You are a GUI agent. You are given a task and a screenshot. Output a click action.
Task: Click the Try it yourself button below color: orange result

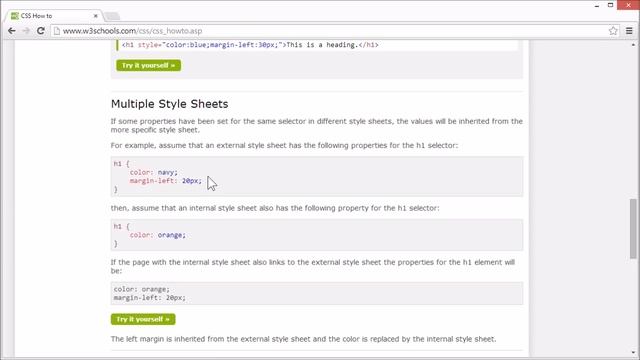(143, 319)
